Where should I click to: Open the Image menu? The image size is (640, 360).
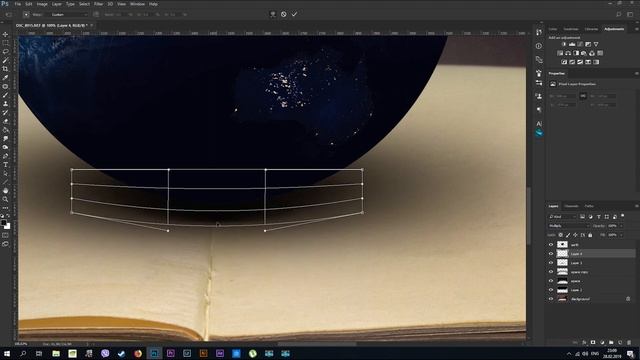coord(42,4)
